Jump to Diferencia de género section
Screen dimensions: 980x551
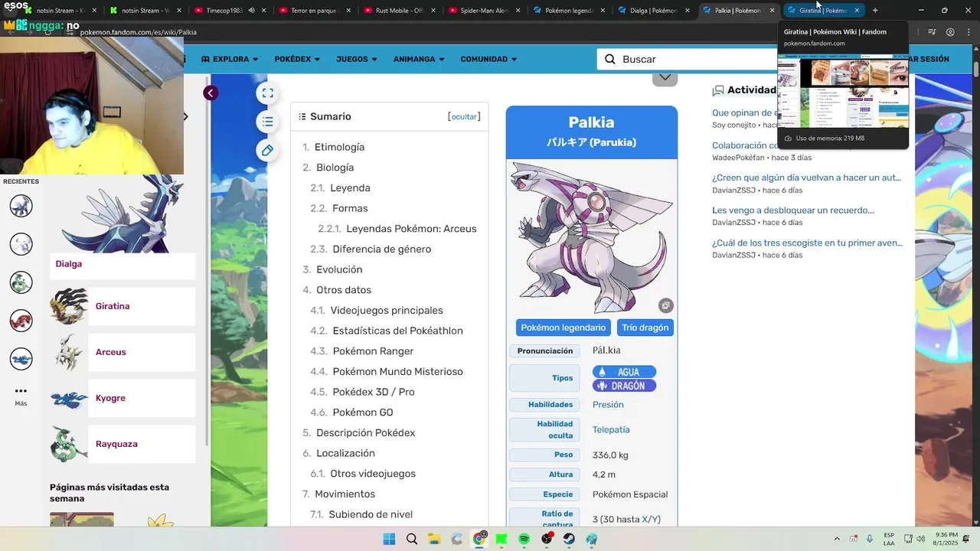coord(381,249)
